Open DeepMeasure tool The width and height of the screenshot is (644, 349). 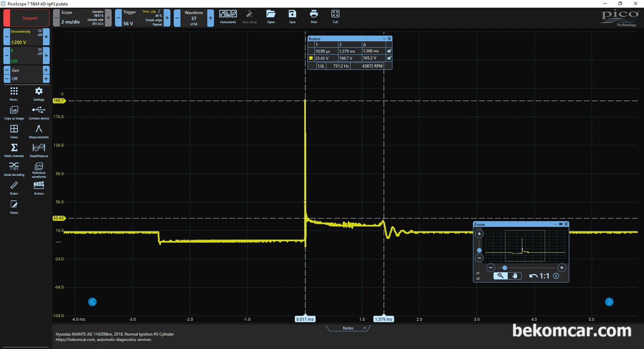[x=39, y=150]
